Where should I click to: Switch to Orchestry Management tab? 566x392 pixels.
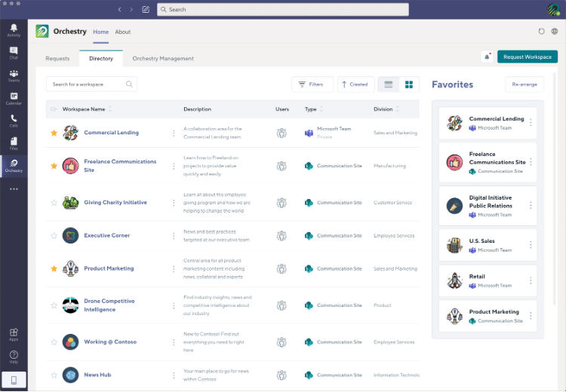(163, 58)
